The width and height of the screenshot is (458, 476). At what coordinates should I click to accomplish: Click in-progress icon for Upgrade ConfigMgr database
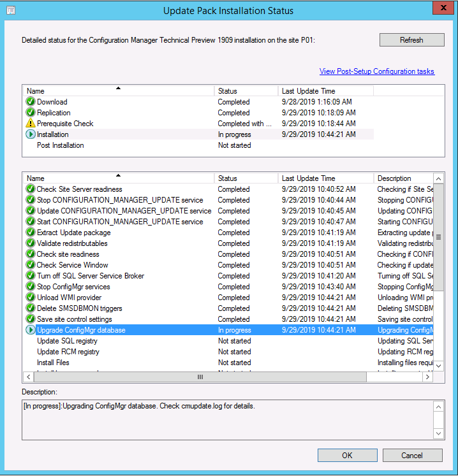click(x=31, y=330)
